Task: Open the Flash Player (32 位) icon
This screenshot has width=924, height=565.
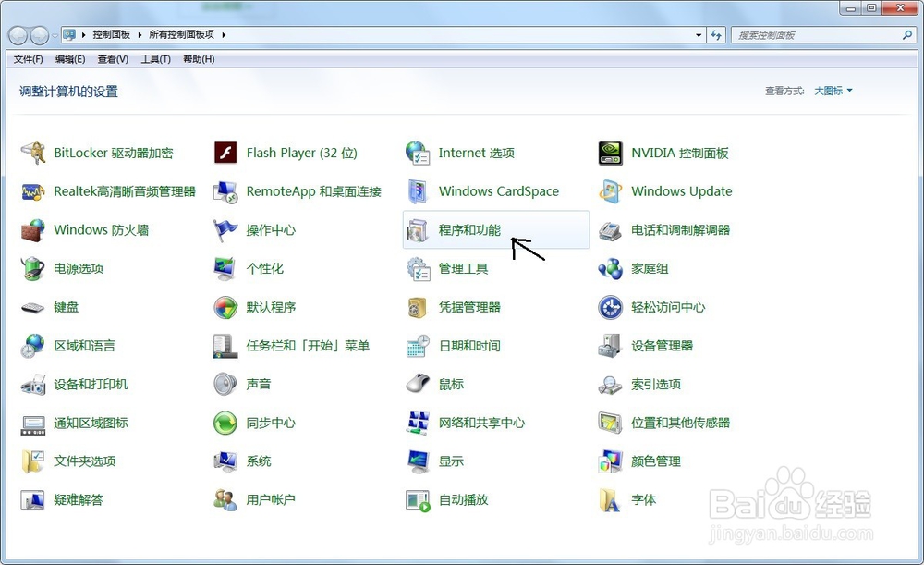Action: click(225, 153)
